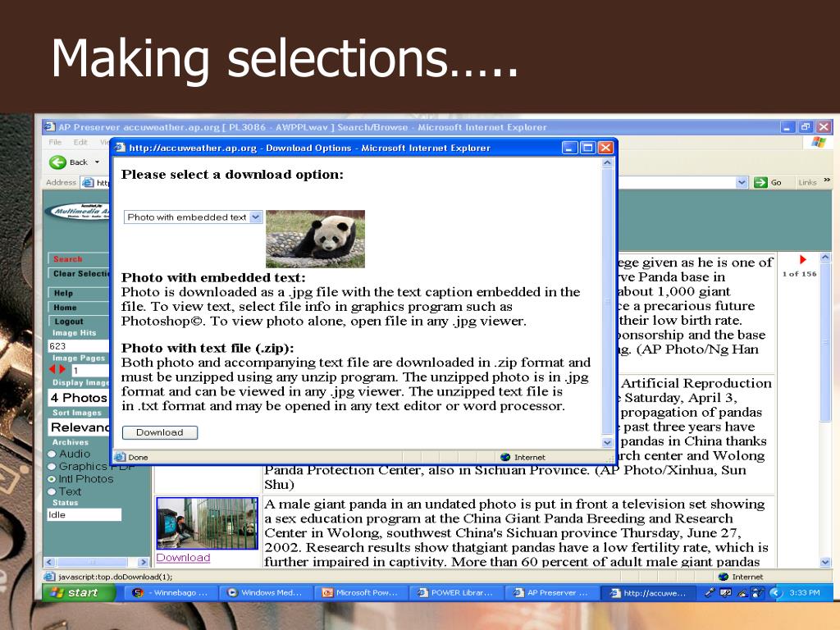Viewport: 840px width, 630px height.
Task: Click the '1 of 156' counter text
Action: coord(799,274)
